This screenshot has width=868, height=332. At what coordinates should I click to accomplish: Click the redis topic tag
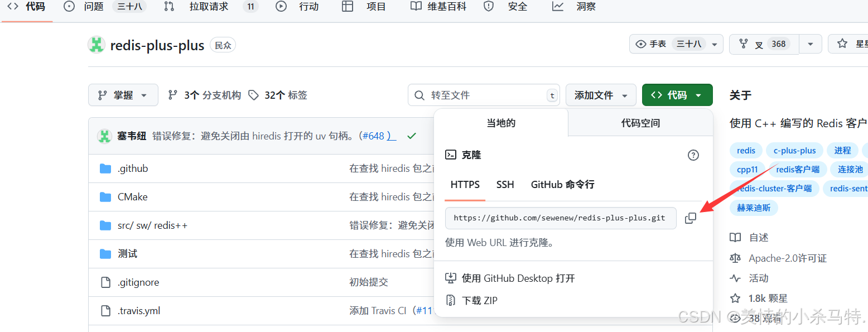[746, 151]
